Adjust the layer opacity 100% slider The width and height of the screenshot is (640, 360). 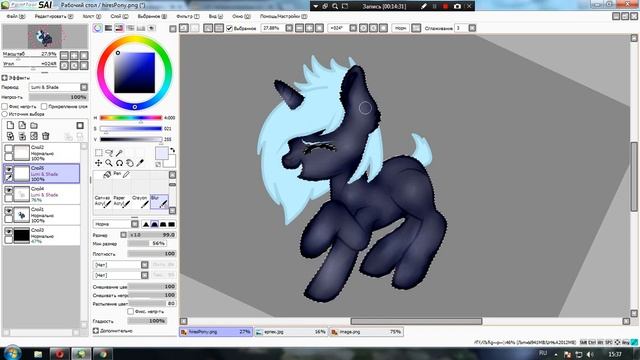coord(58,97)
